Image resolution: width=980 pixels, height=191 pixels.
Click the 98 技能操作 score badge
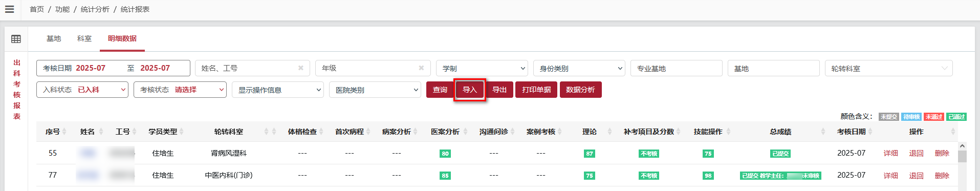pos(708,176)
